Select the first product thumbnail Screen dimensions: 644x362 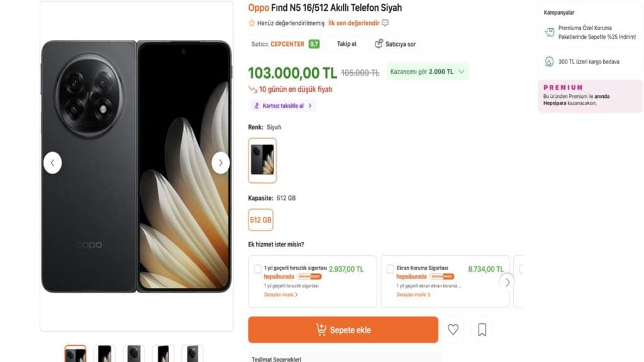(x=75, y=354)
